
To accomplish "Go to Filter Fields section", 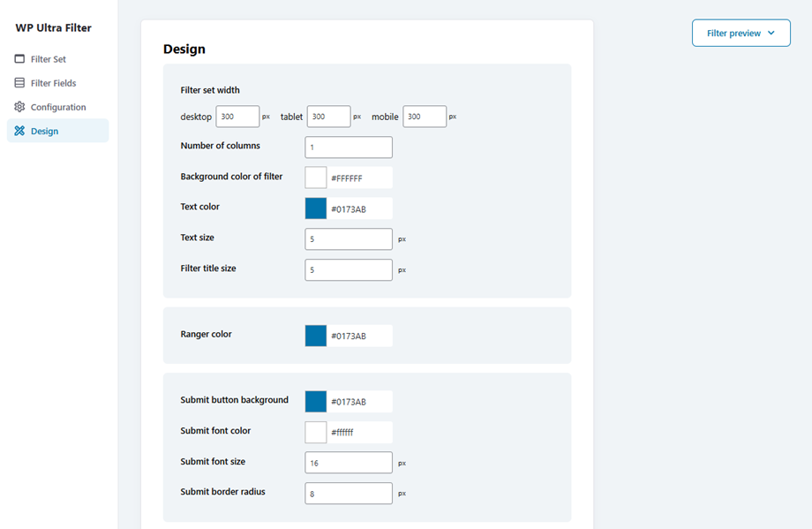I will (53, 83).
